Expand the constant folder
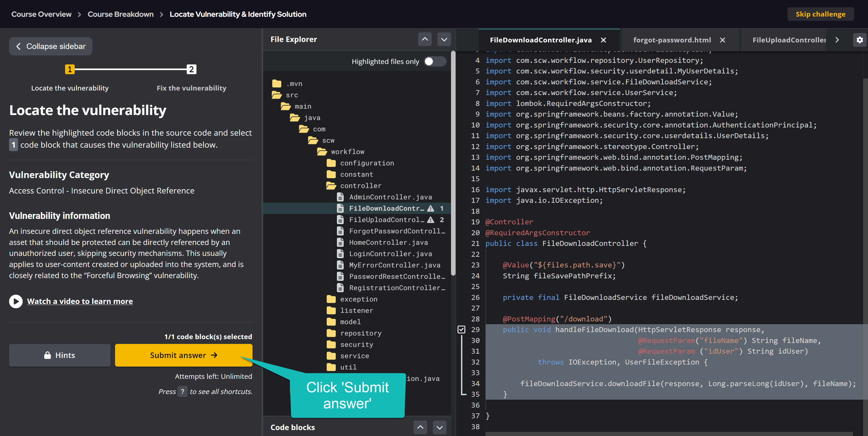Image resolution: width=868 pixels, height=436 pixels. click(x=350, y=174)
